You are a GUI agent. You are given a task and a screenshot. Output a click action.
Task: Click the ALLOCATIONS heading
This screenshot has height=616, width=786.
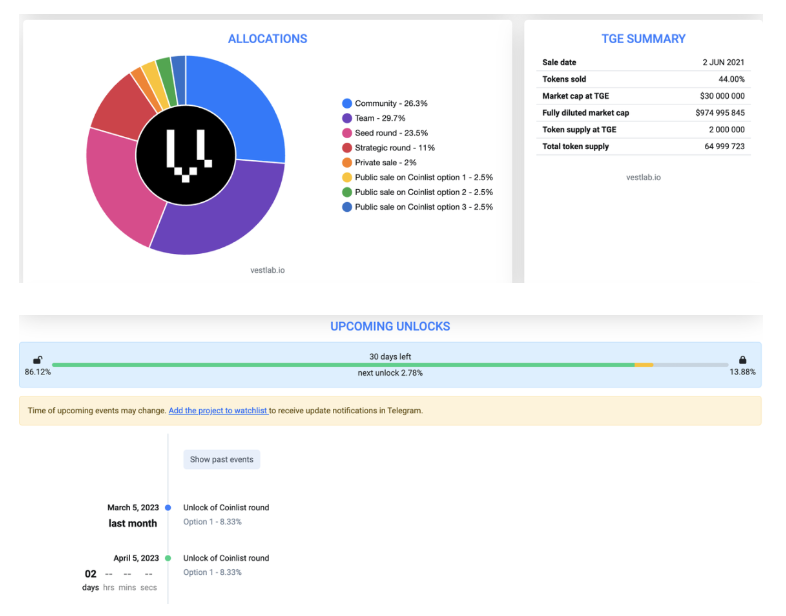[x=268, y=39]
